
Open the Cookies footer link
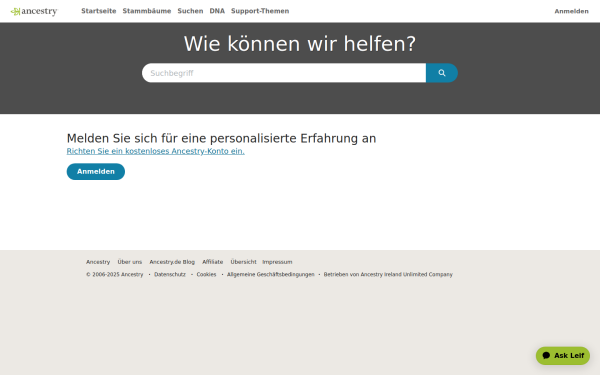207,274
